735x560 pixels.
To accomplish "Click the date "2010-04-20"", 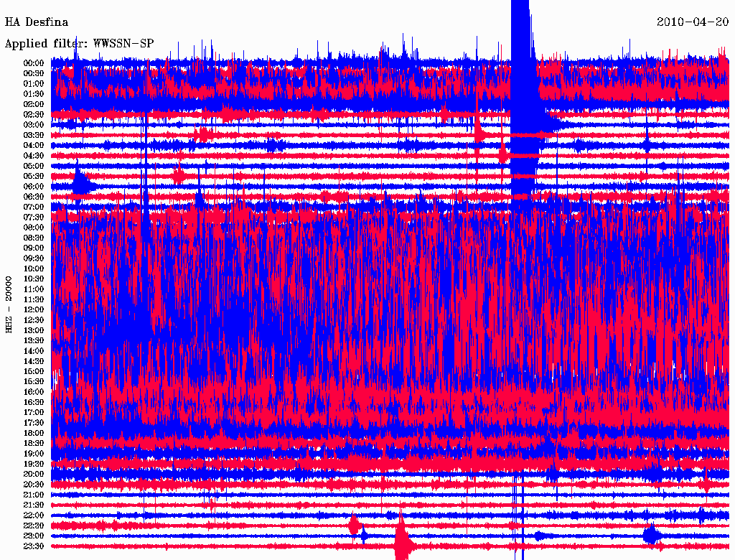I will [x=693, y=22].
